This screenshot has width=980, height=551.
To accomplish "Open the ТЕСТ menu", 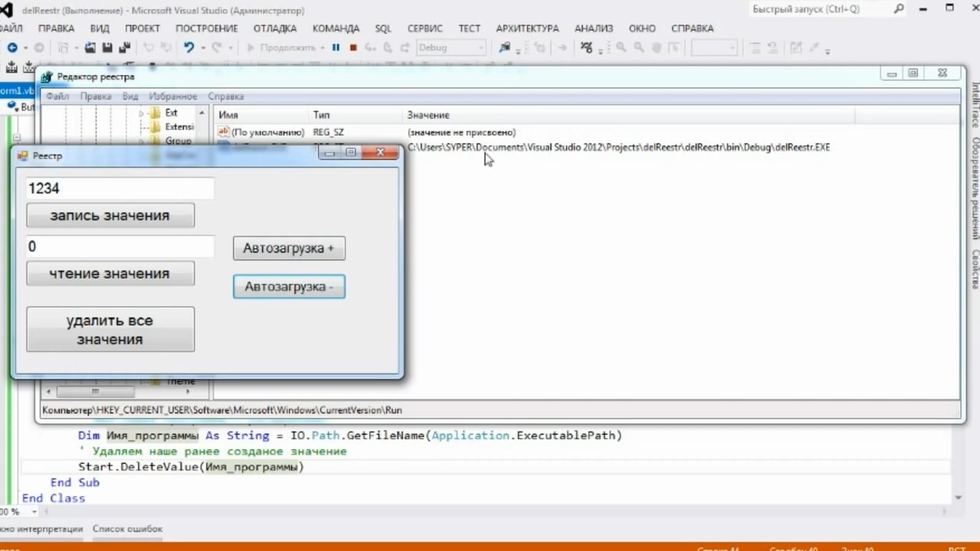I will pyautogui.click(x=469, y=28).
